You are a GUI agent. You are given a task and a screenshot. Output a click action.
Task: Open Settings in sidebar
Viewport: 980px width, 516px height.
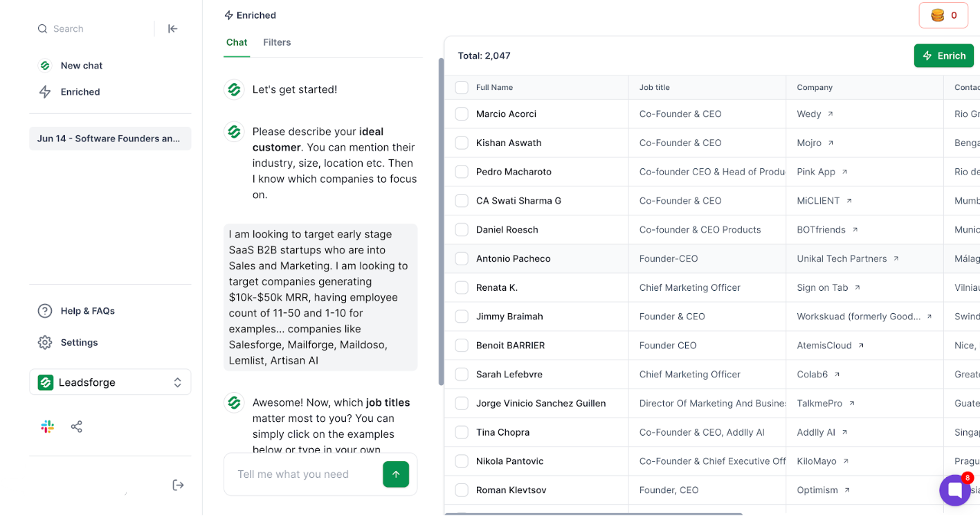coord(80,343)
